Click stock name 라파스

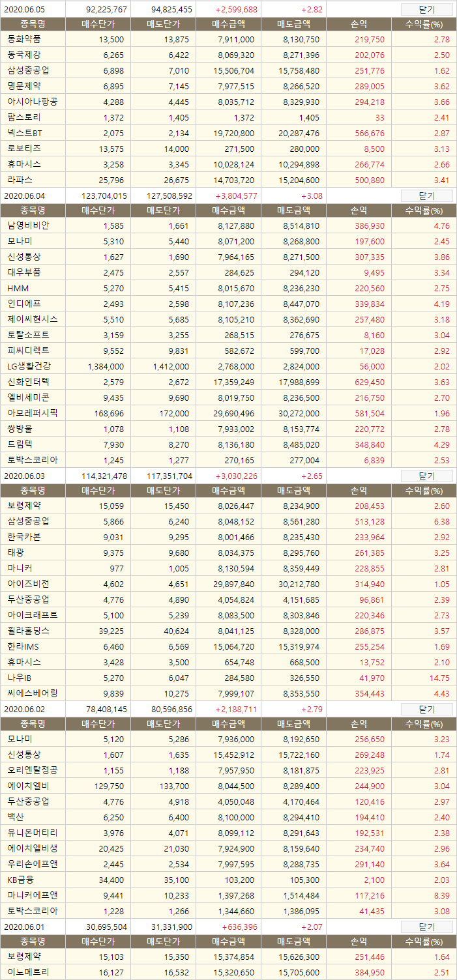20,179
